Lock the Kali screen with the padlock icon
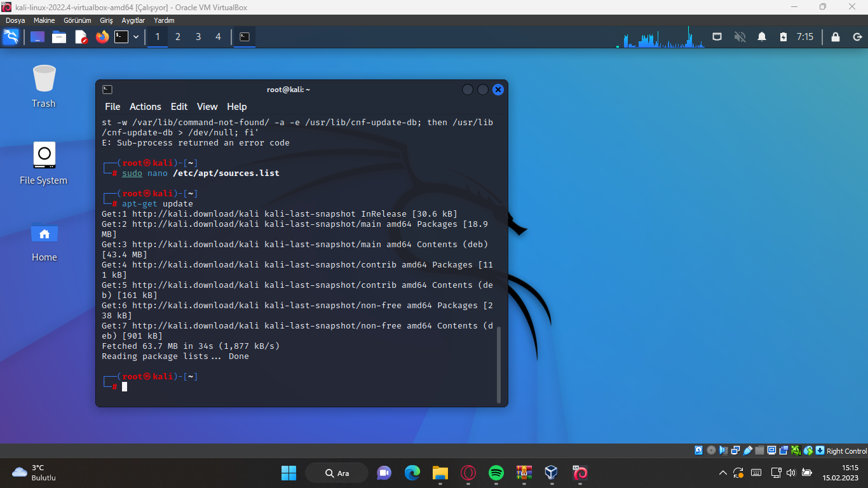This screenshot has height=488, width=868. 836,37
